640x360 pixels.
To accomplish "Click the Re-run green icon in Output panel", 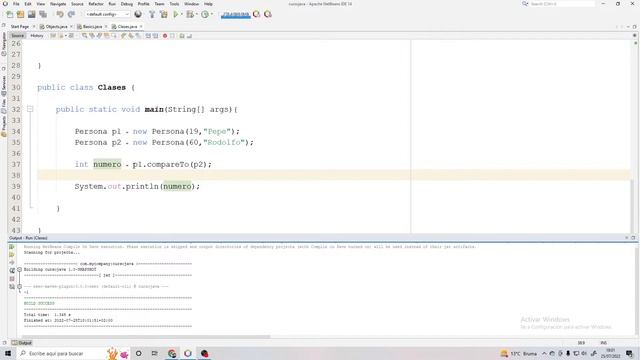I will pos(11,247).
